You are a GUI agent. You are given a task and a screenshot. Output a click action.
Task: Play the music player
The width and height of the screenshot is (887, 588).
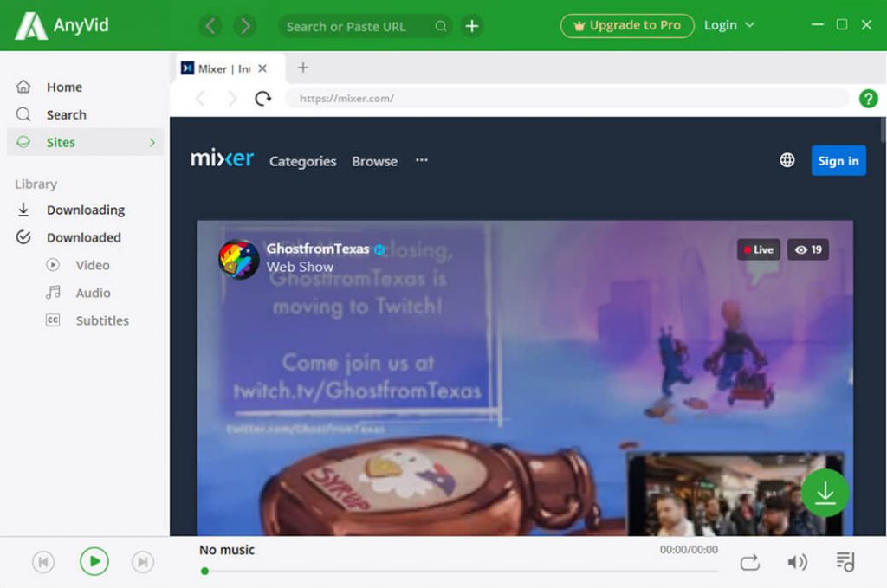point(94,561)
